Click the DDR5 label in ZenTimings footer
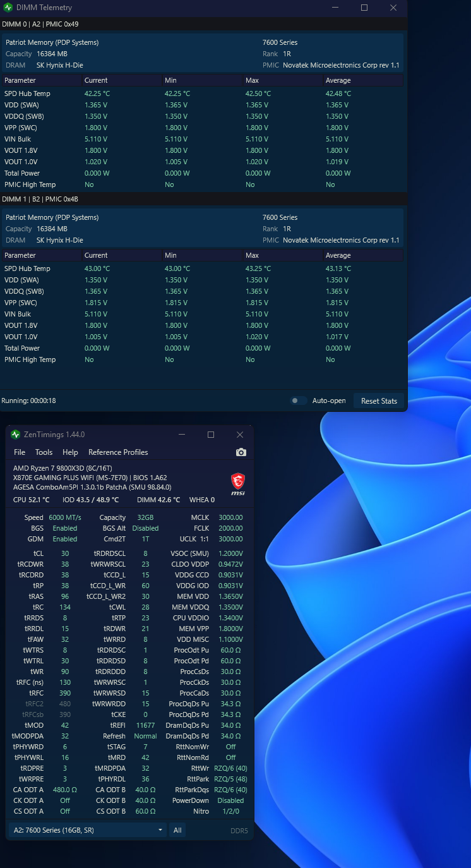The image size is (471, 868). coord(239,831)
